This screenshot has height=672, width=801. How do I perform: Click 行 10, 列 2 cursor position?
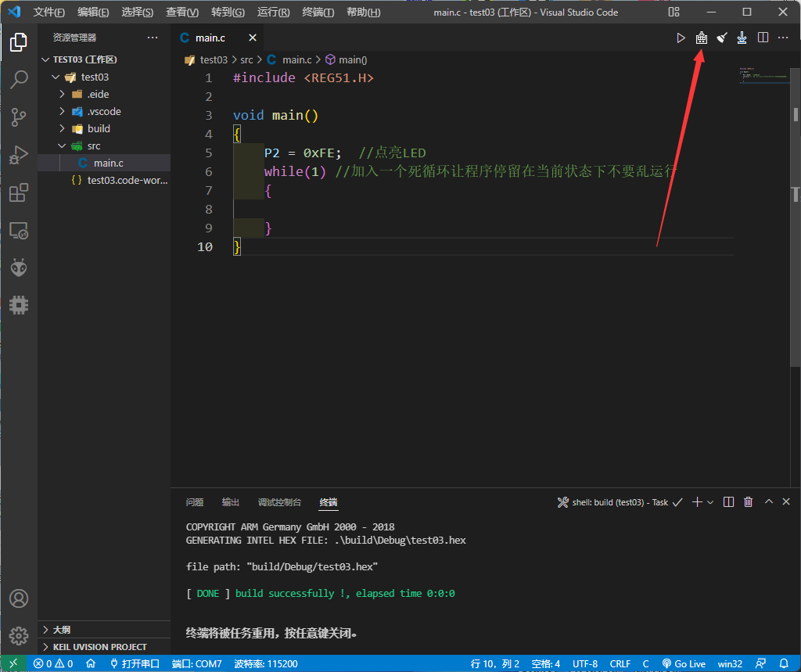[494, 663]
